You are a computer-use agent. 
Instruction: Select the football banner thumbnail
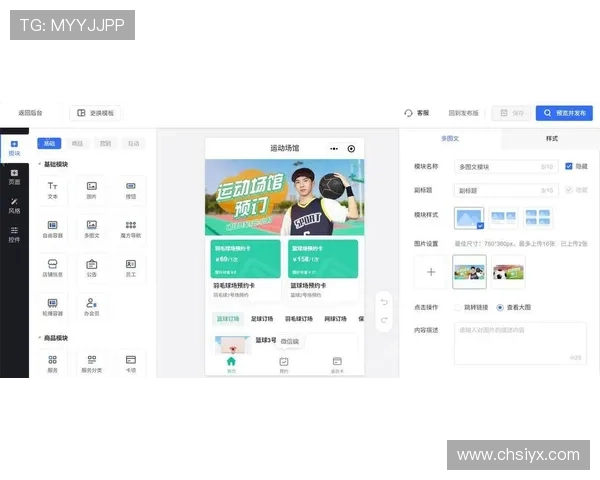pyautogui.click(x=508, y=272)
